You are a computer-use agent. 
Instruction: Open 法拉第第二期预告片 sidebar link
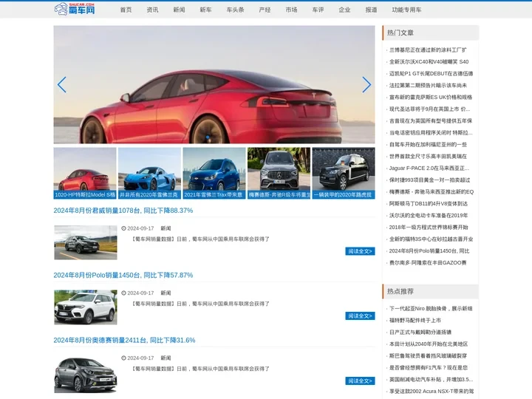pos(428,86)
